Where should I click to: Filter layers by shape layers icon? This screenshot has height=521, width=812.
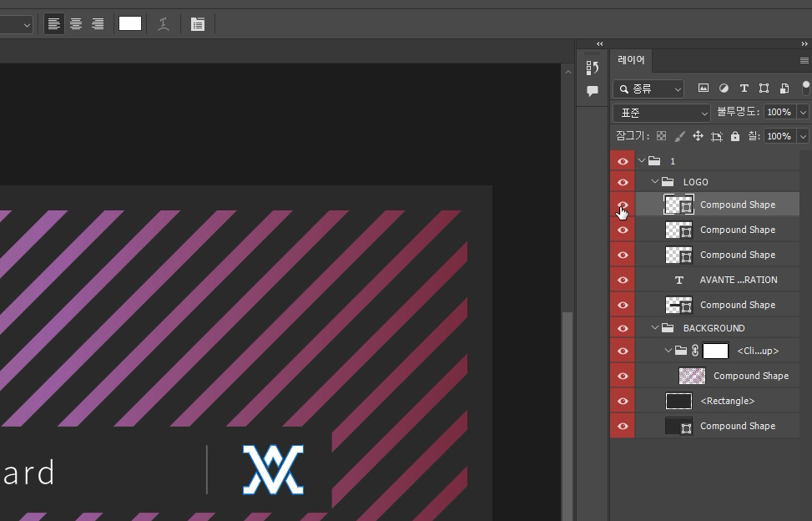pyautogui.click(x=764, y=89)
